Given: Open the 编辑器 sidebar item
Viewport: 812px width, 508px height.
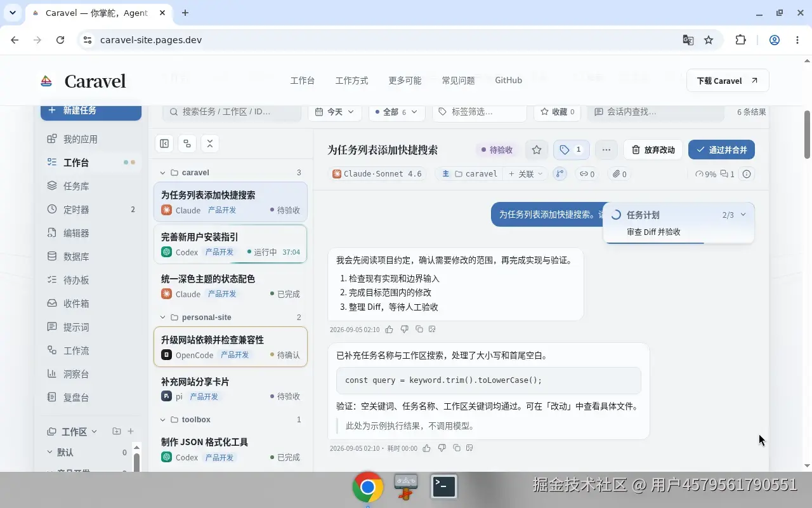Looking at the screenshot, I should pyautogui.click(x=91, y=233).
